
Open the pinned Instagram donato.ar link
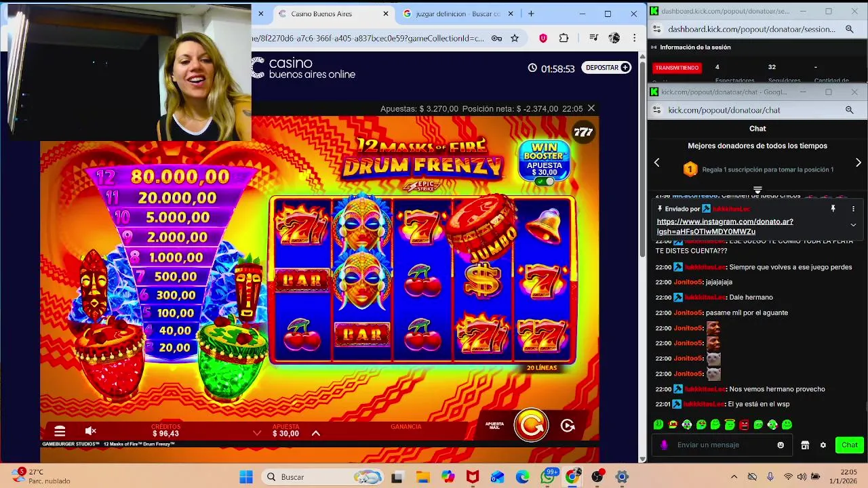724,226
